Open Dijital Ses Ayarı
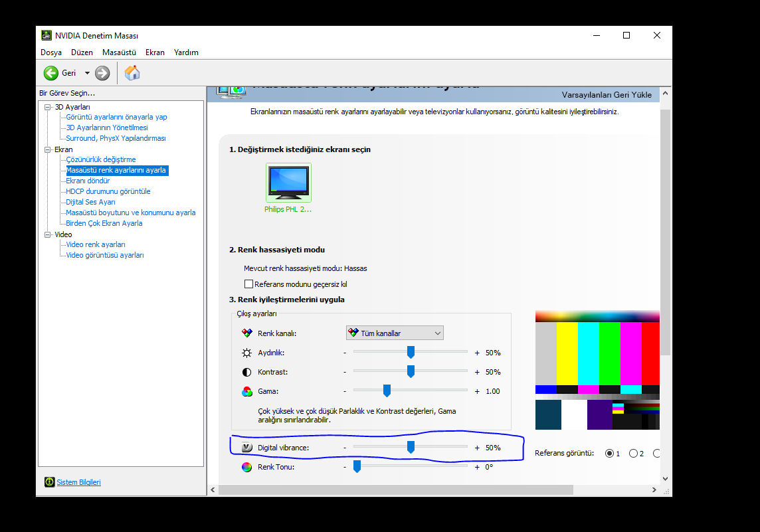This screenshot has width=760, height=532. pyautogui.click(x=90, y=202)
